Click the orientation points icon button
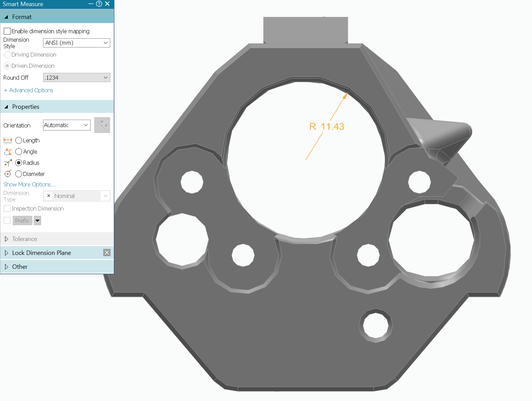Viewport: 532px width, 401px height. (102, 125)
